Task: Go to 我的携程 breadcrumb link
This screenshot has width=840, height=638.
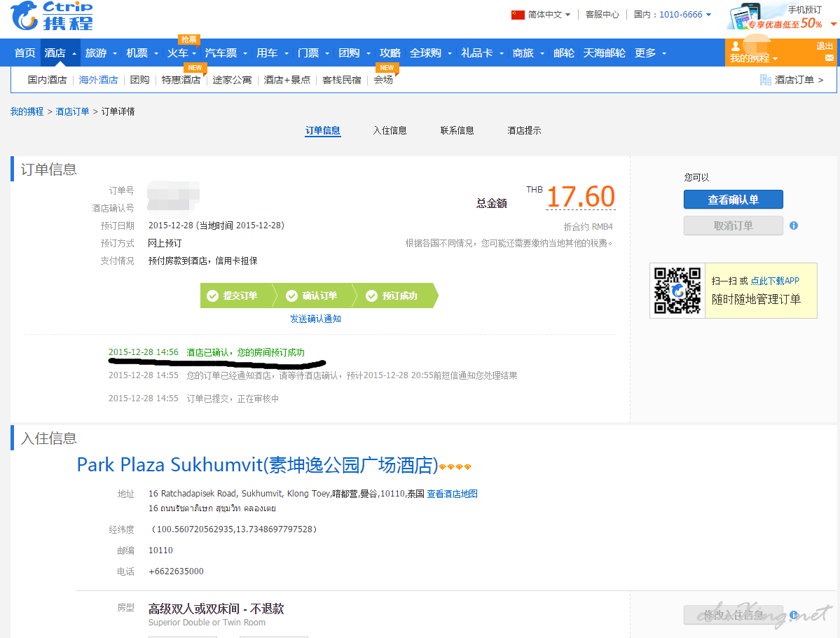Action: [x=27, y=111]
